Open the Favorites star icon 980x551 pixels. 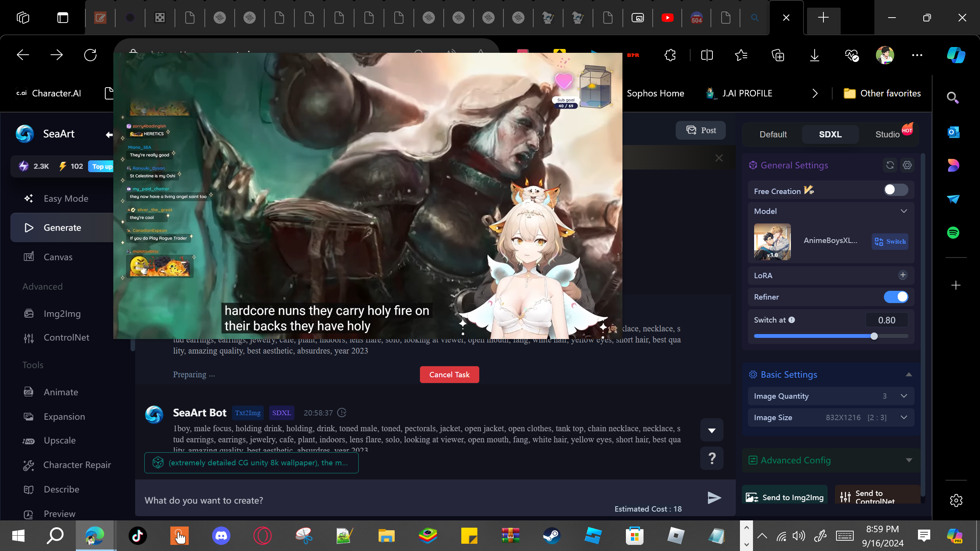coord(741,55)
